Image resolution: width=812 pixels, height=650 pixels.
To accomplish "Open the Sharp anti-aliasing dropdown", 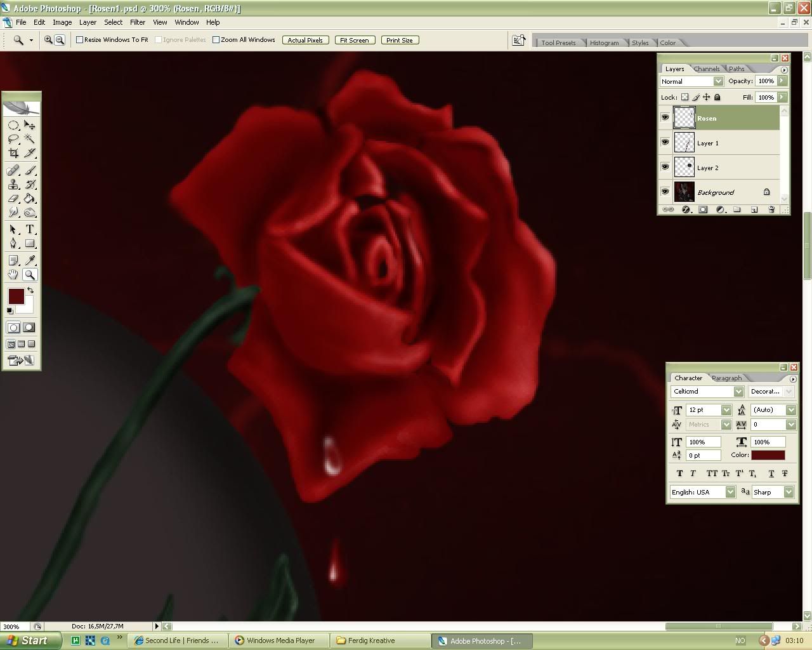I will pyautogui.click(x=789, y=492).
